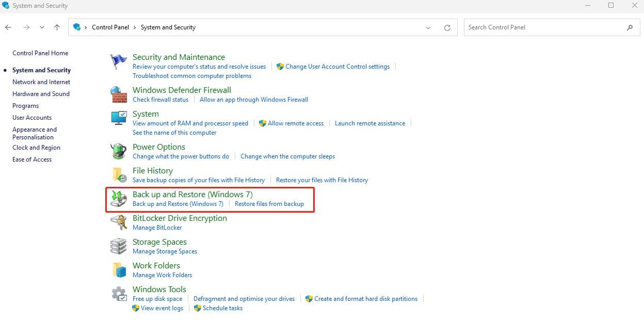Select Hardware and Sound in the sidebar
The height and width of the screenshot is (320, 644).
point(41,94)
